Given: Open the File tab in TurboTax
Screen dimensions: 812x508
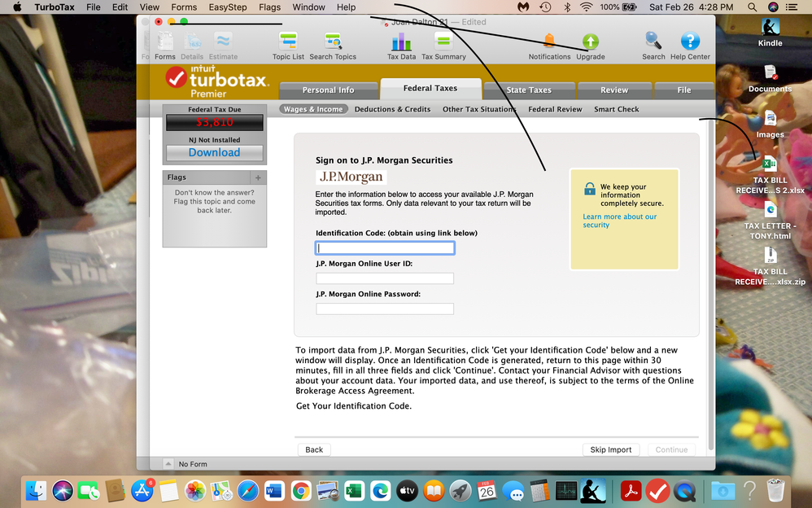Looking at the screenshot, I should click(684, 90).
